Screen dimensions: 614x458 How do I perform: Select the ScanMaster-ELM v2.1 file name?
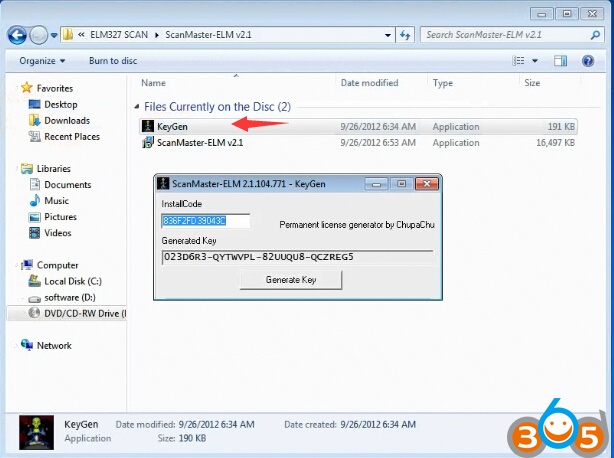200,142
